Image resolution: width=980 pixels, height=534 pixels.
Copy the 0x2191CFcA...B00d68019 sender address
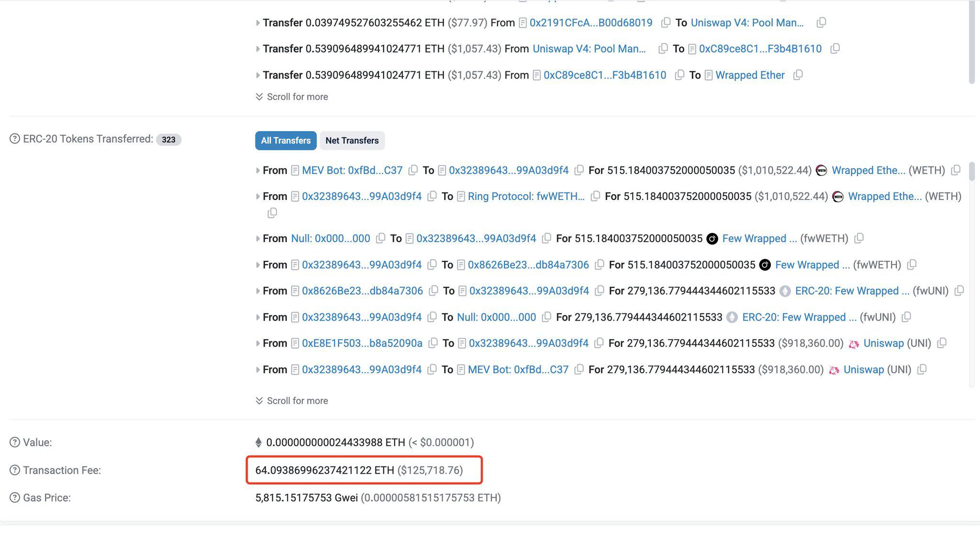click(x=666, y=22)
